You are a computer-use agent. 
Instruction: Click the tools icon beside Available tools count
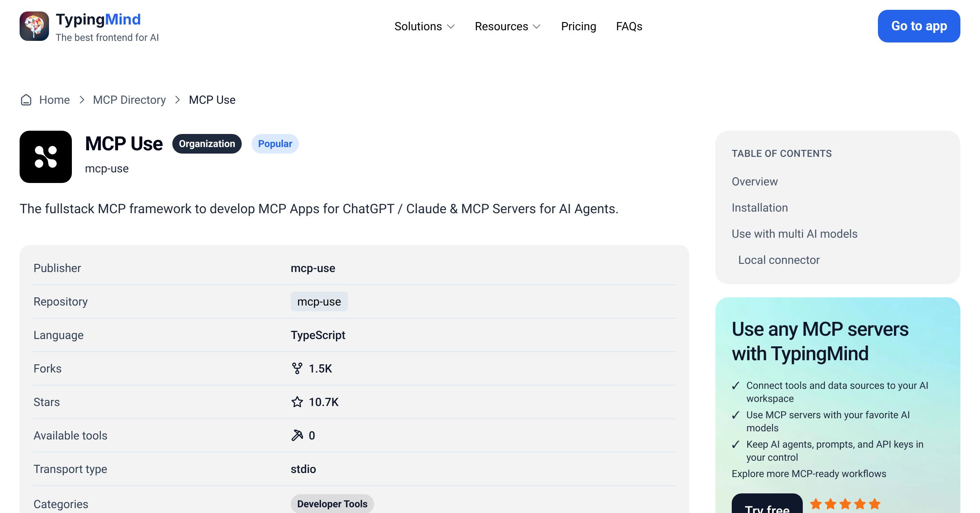tap(297, 435)
